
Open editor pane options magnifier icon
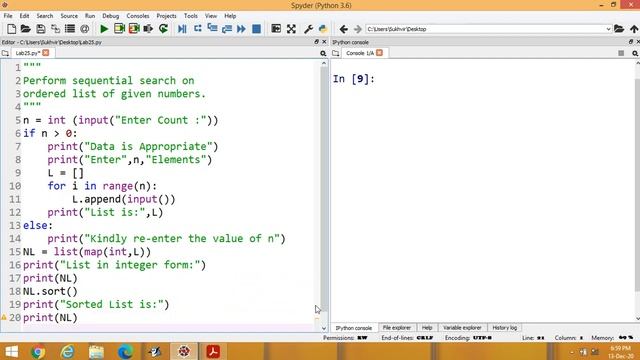click(x=323, y=53)
